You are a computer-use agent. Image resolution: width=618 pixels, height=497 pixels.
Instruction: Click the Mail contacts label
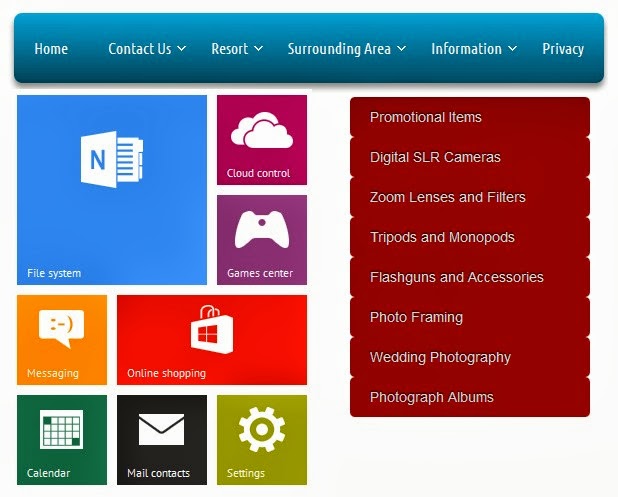158,473
